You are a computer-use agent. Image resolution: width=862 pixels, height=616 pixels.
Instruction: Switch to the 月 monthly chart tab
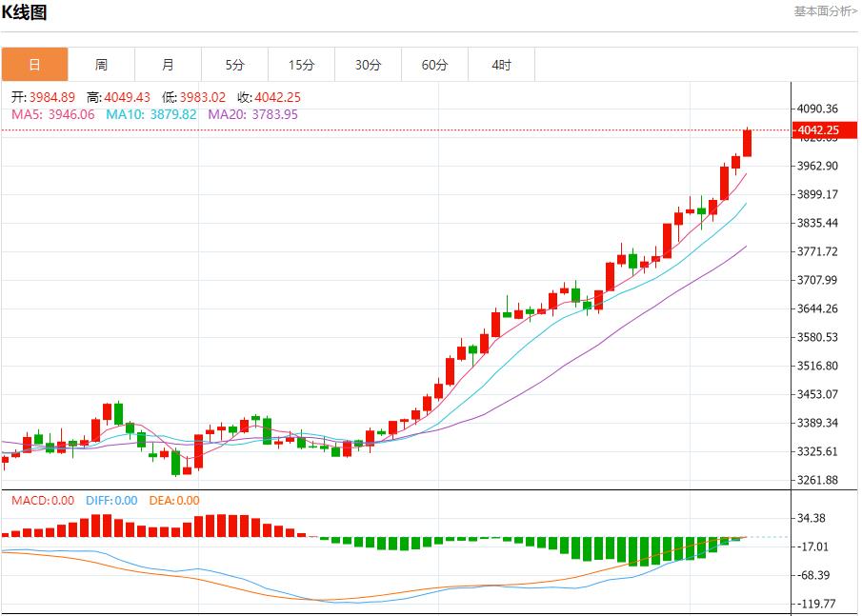click(168, 64)
